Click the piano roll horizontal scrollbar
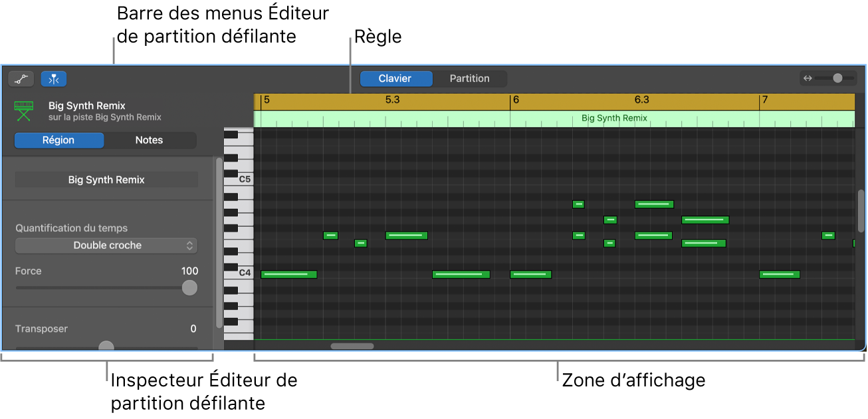 click(352, 346)
